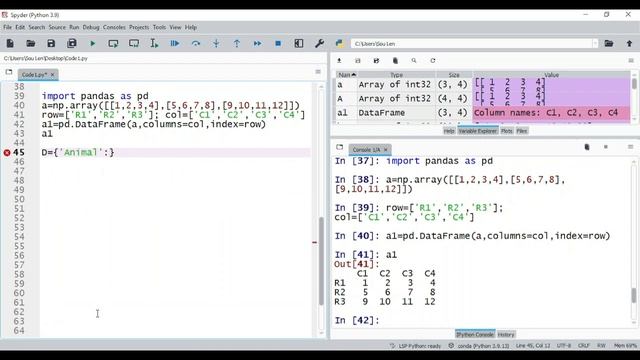640x360 pixels.
Task: Click the editor vertical scrollbar
Action: coord(321,261)
